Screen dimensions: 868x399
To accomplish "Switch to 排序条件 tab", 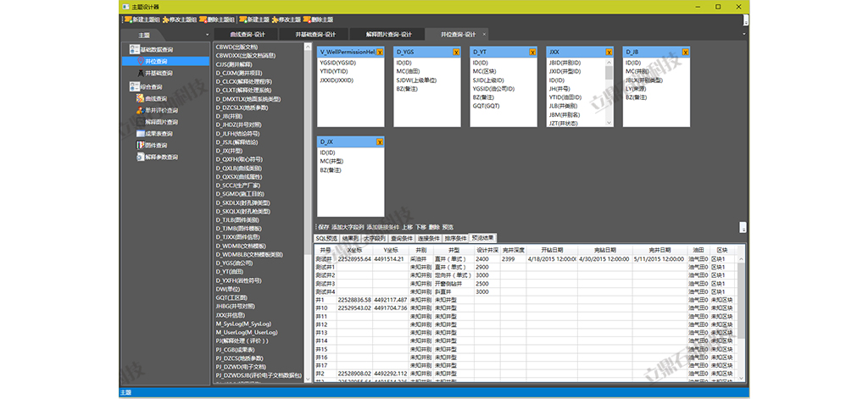I will click(455, 238).
